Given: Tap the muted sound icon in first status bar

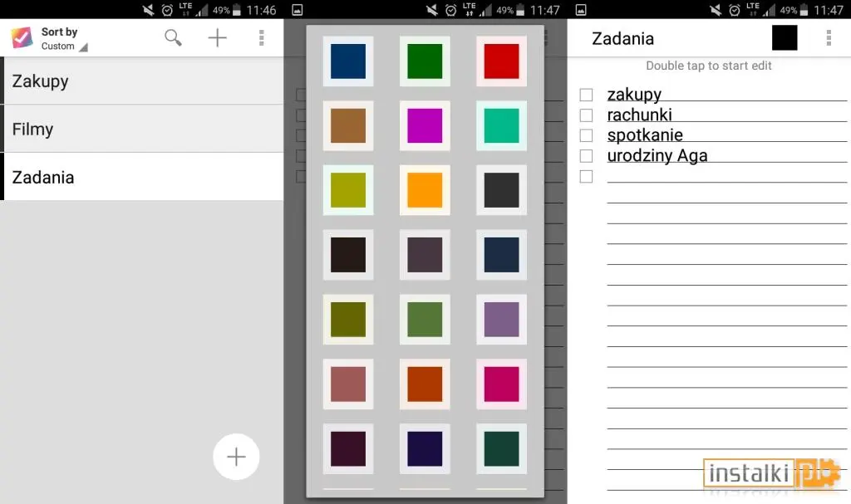Looking at the screenshot, I should point(148,10).
